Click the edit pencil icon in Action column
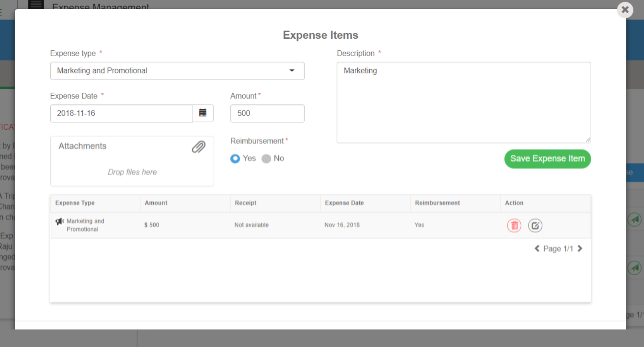644x347 pixels. (x=535, y=226)
